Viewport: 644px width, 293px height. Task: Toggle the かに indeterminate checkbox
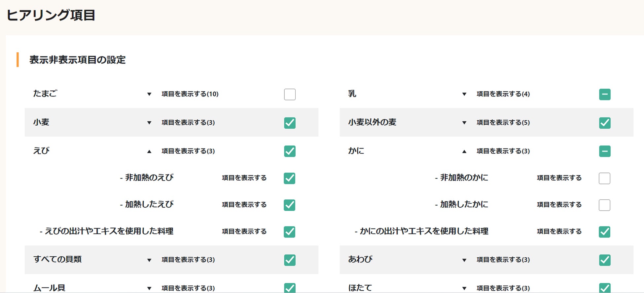coord(605,151)
